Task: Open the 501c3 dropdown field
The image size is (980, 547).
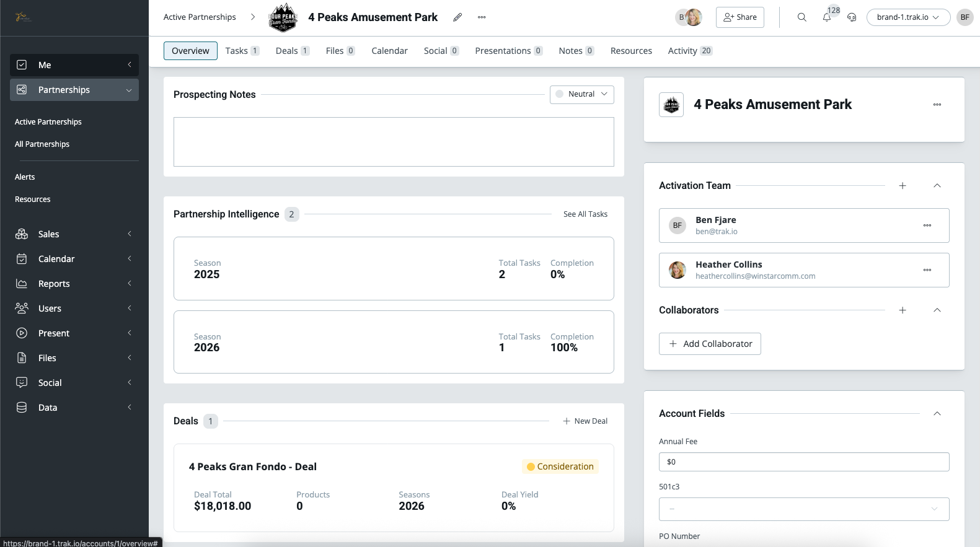Action: 804,509
